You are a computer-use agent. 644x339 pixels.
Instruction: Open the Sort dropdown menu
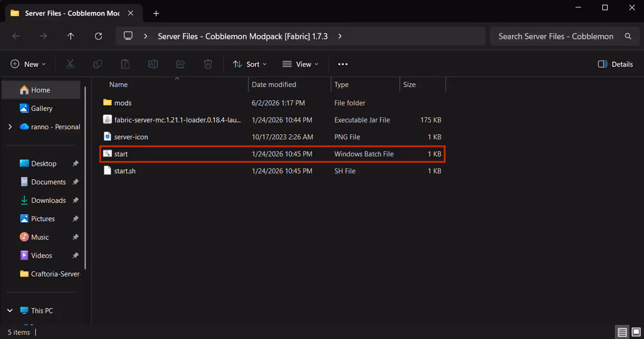[250, 64]
